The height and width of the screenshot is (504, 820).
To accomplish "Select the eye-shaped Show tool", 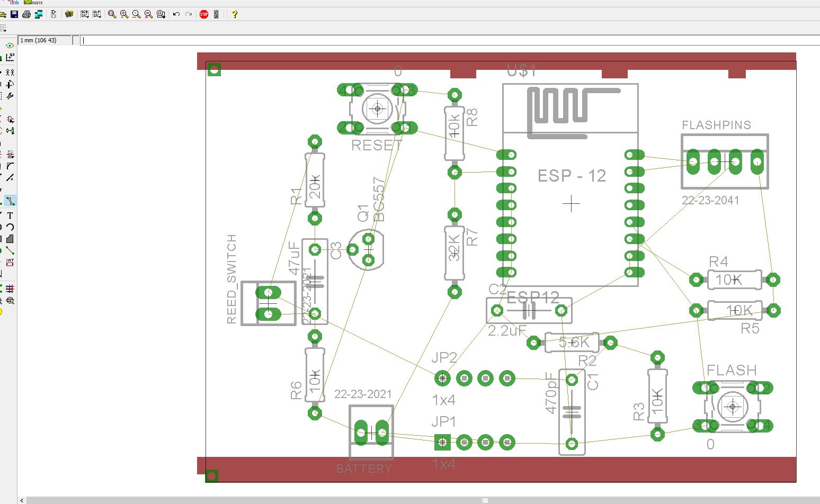I will (9, 46).
